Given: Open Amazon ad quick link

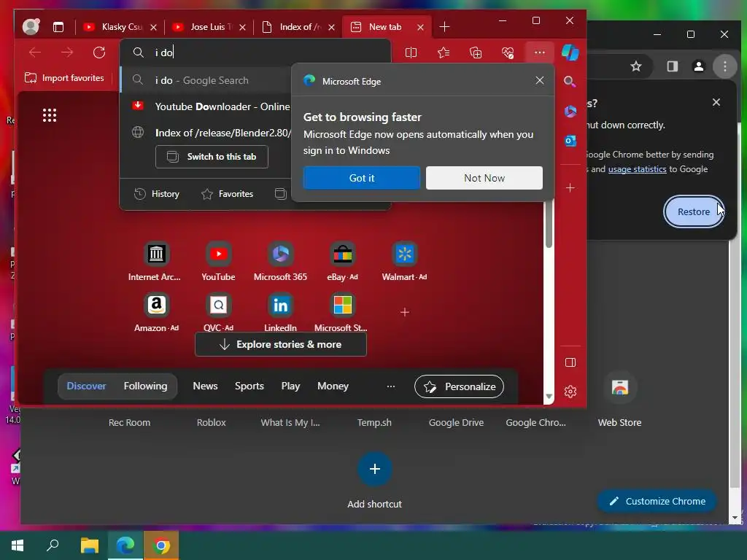Looking at the screenshot, I should [156, 312].
